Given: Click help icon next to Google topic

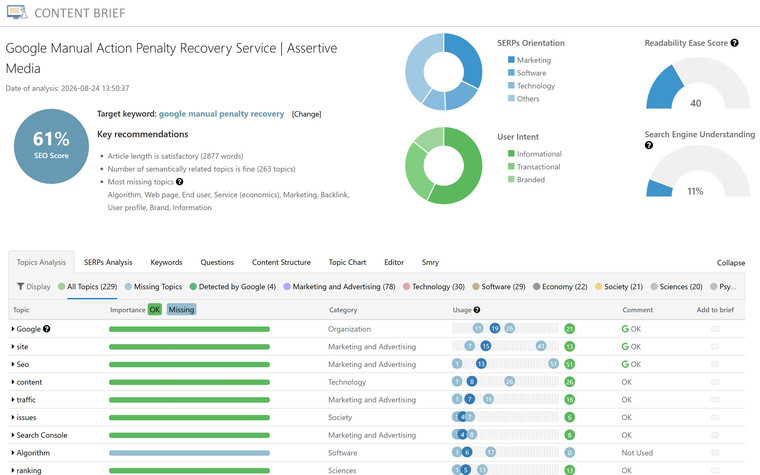Looking at the screenshot, I should pyautogui.click(x=47, y=329).
